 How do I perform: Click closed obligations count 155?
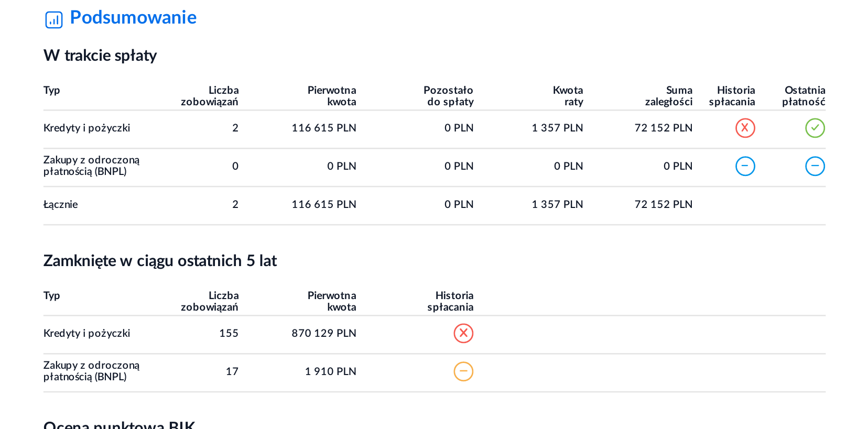tap(229, 333)
